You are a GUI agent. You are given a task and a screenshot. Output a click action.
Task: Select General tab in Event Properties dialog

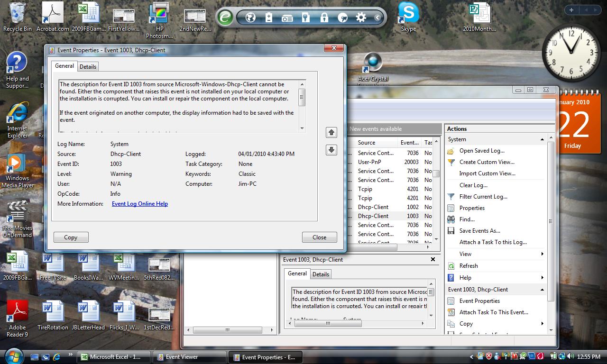(64, 66)
